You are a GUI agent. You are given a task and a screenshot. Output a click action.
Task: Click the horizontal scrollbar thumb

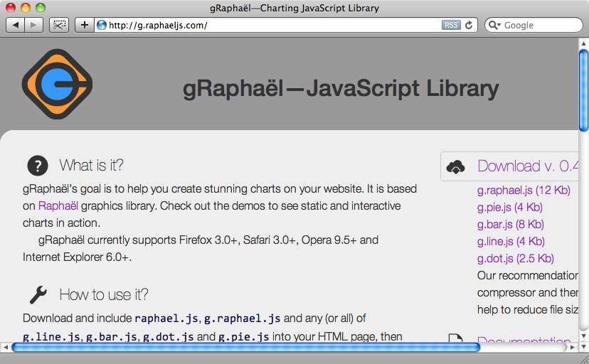click(x=246, y=347)
